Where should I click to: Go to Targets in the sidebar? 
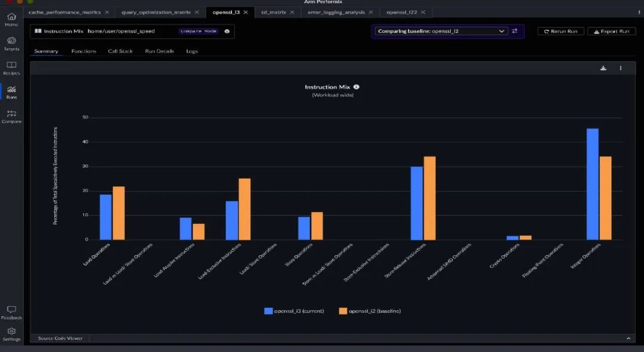coord(11,43)
